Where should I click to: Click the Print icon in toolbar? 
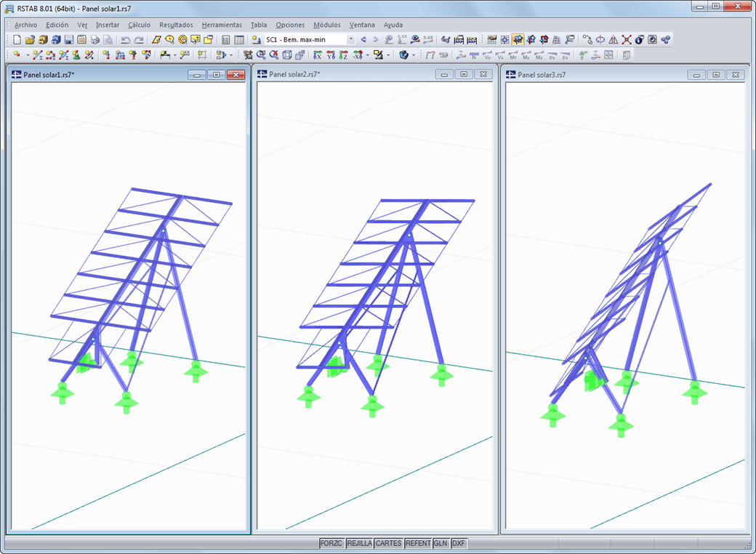pos(95,39)
